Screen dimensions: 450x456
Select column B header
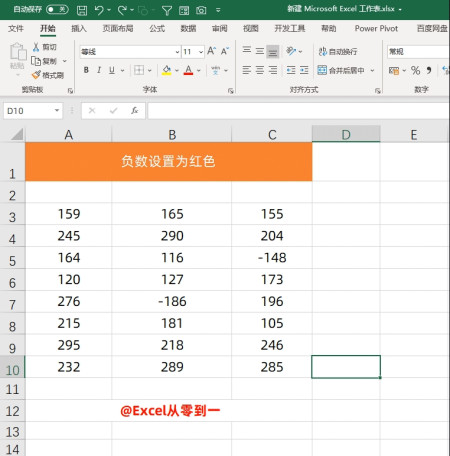(172, 135)
